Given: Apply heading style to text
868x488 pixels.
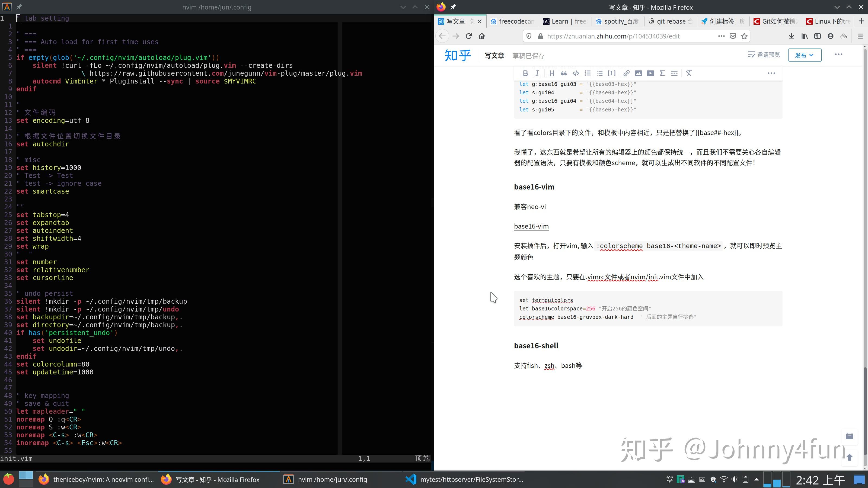Looking at the screenshot, I should [552, 73].
